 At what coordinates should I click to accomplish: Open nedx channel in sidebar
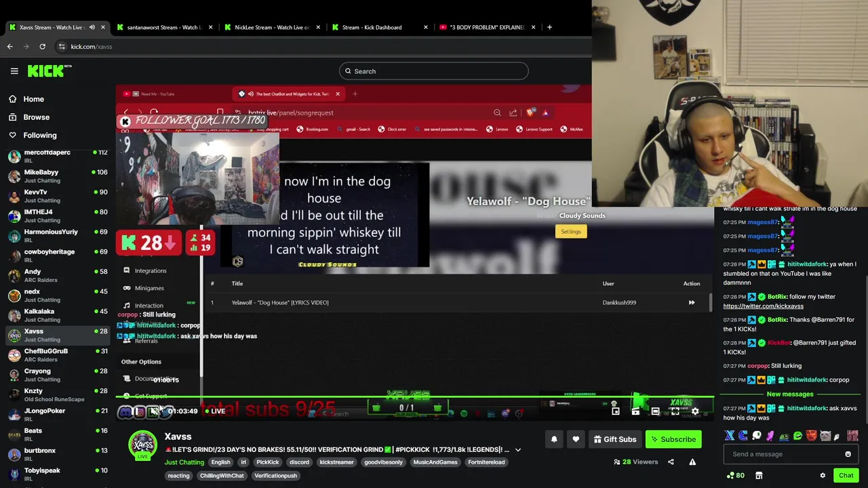pos(58,296)
